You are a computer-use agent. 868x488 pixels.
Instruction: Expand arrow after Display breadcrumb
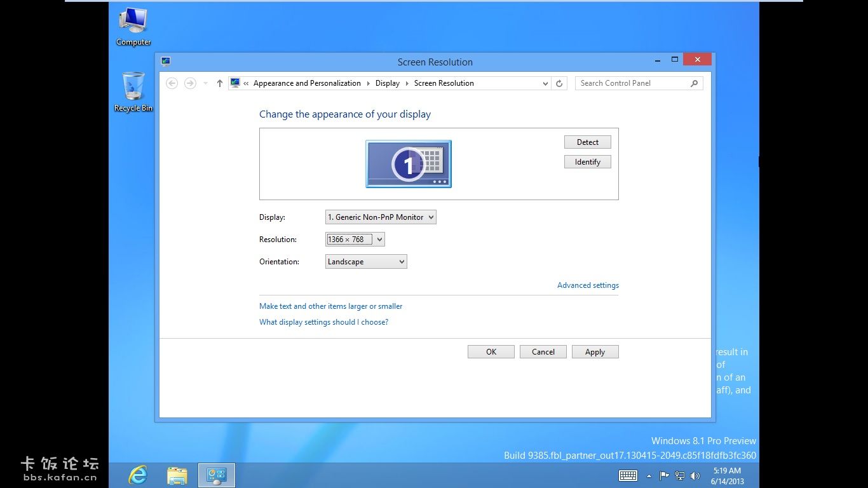(407, 83)
